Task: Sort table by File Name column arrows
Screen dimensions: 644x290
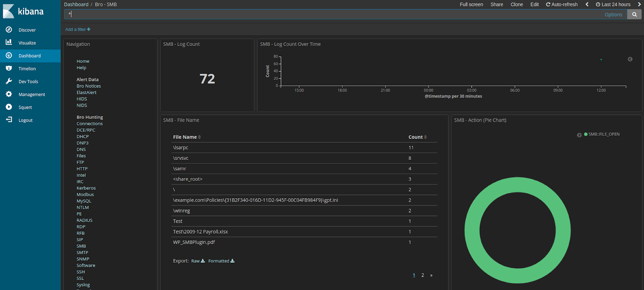Action: click(x=199, y=137)
